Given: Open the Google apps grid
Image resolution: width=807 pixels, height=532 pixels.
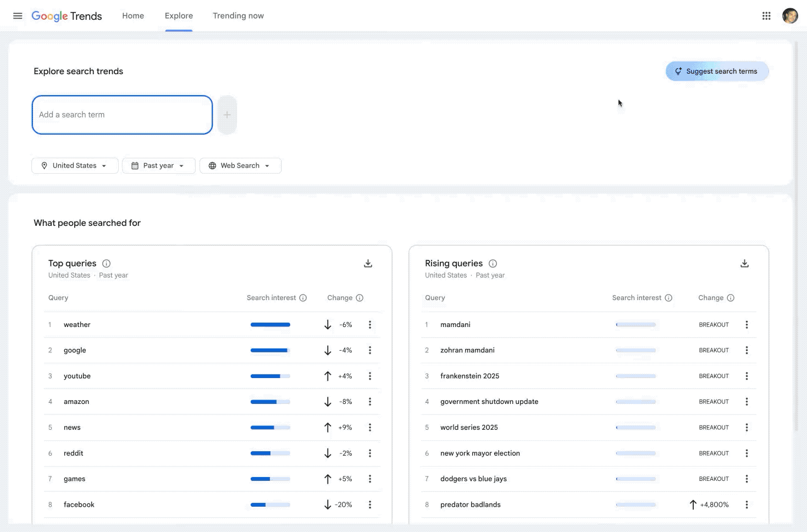Looking at the screenshot, I should tap(766, 16).
